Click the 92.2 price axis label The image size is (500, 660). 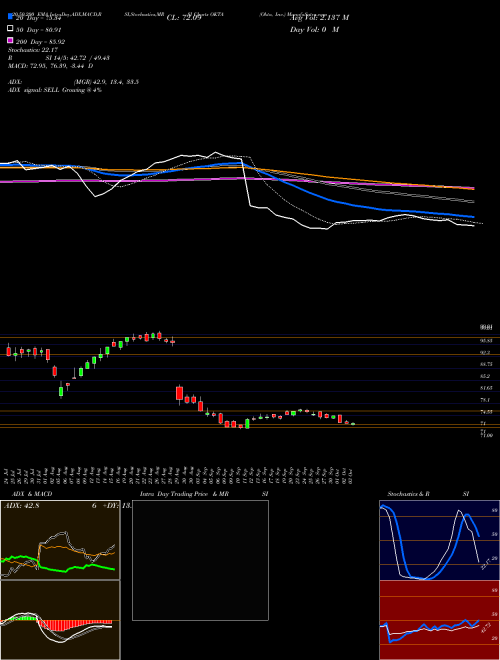tap(485, 352)
